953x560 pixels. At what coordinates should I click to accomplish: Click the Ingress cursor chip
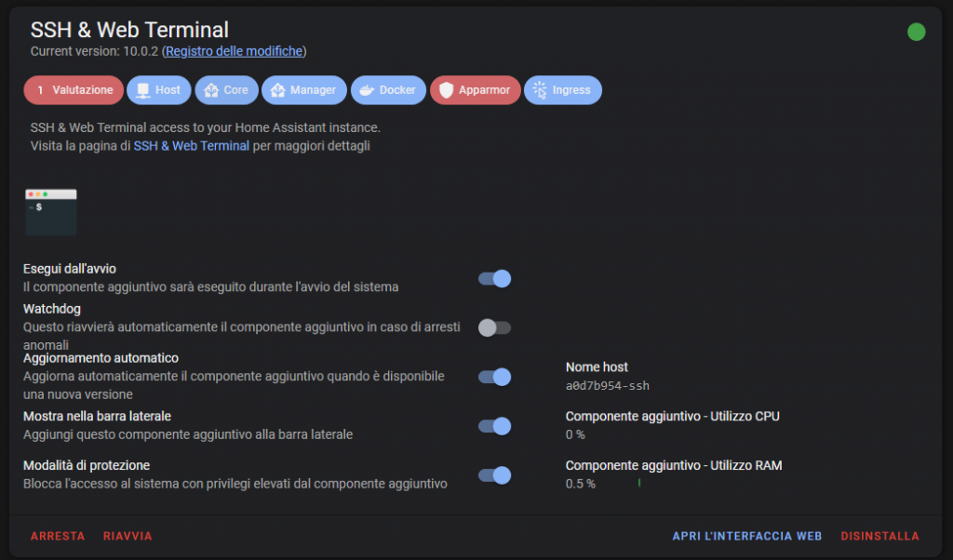pyautogui.click(x=563, y=90)
